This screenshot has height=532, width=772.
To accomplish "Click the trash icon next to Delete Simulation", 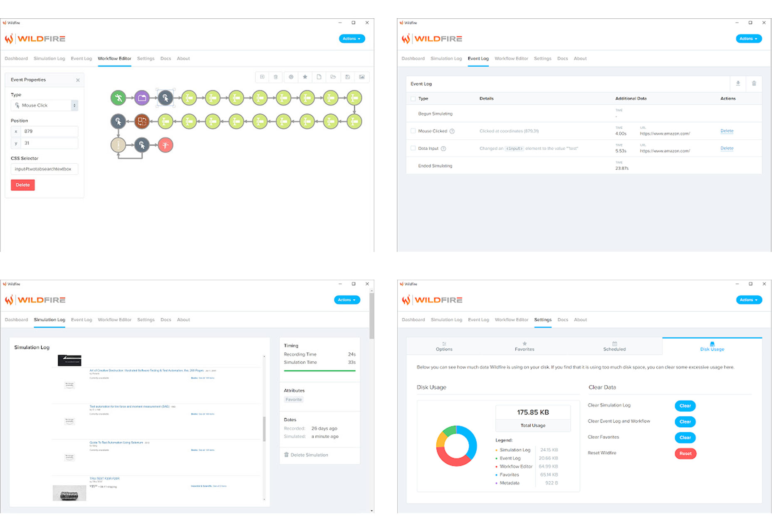I will pyautogui.click(x=286, y=455).
